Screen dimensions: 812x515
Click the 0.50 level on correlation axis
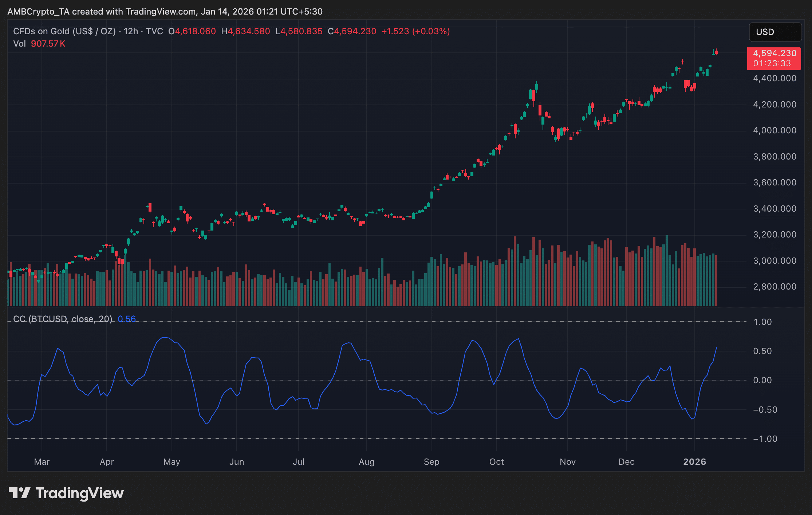pos(762,351)
